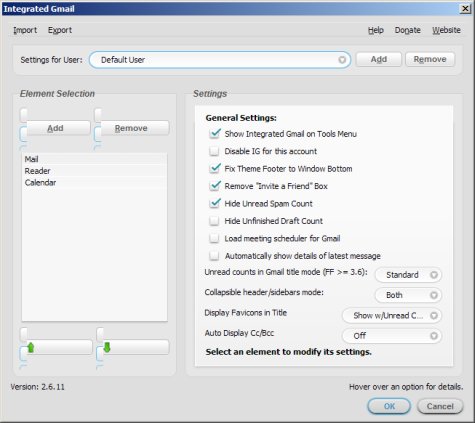Image resolution: width=475 pixels, height=423 pixels.
Task: Check Hide Unfinished Draft Count
Action: pyautogui.click(x=214, y=221)
